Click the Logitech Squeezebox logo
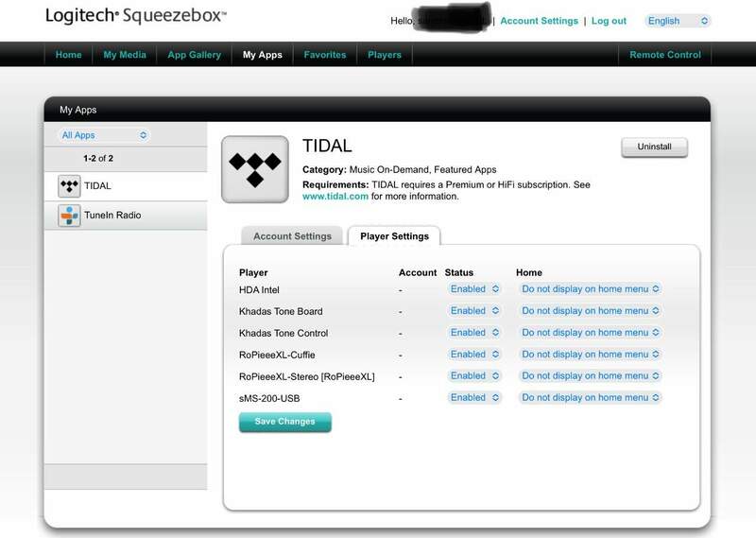 point(136,17)
